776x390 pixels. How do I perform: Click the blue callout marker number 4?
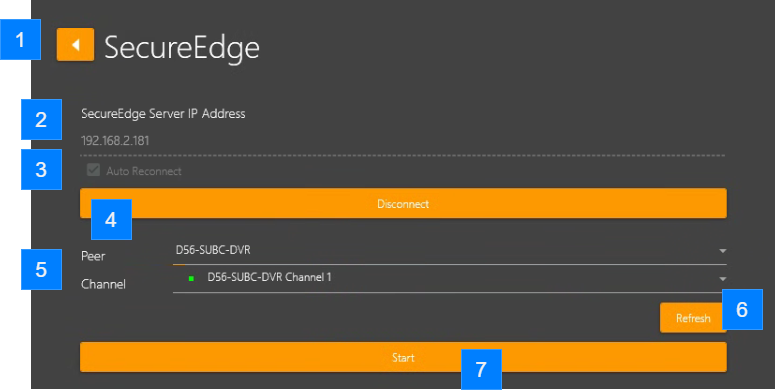111,219
